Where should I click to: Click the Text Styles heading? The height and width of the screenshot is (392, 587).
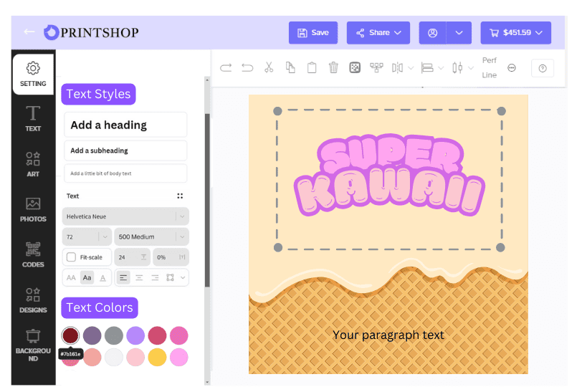[98, 94]
